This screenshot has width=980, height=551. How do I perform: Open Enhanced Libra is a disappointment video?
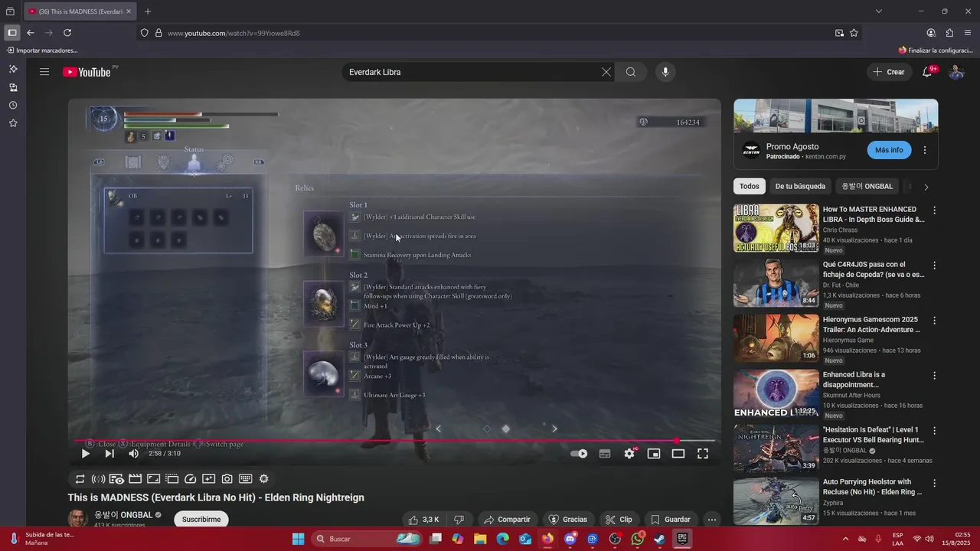tap(776, 393)
